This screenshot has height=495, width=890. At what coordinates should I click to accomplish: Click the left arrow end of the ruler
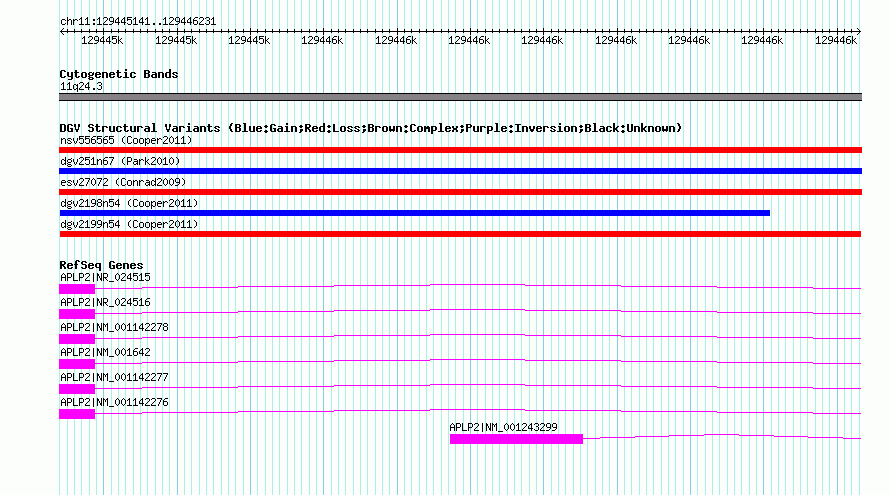[x=62, y=32]
